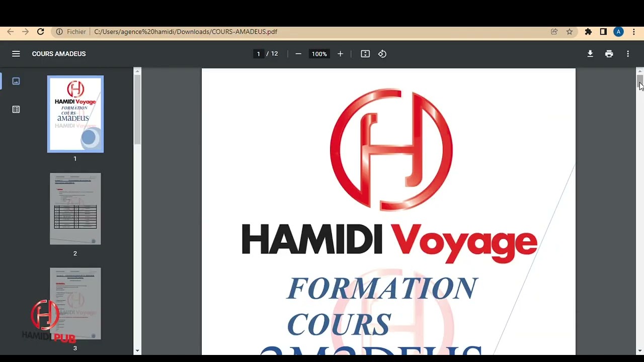
Task: Click the browser forward arrow
Action: [25, 32]
